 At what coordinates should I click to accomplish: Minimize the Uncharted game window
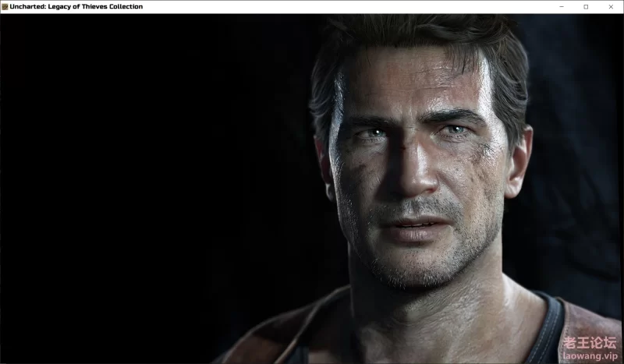(562, 7)
